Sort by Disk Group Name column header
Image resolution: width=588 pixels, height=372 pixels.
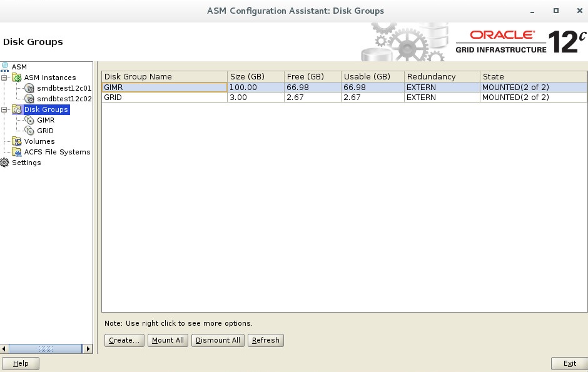coord(165,76)
